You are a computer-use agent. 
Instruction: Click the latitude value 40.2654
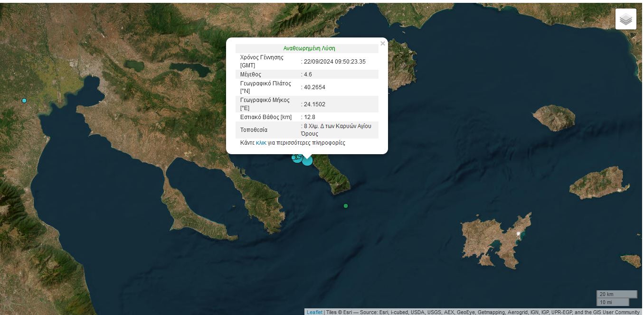point(315,87)
